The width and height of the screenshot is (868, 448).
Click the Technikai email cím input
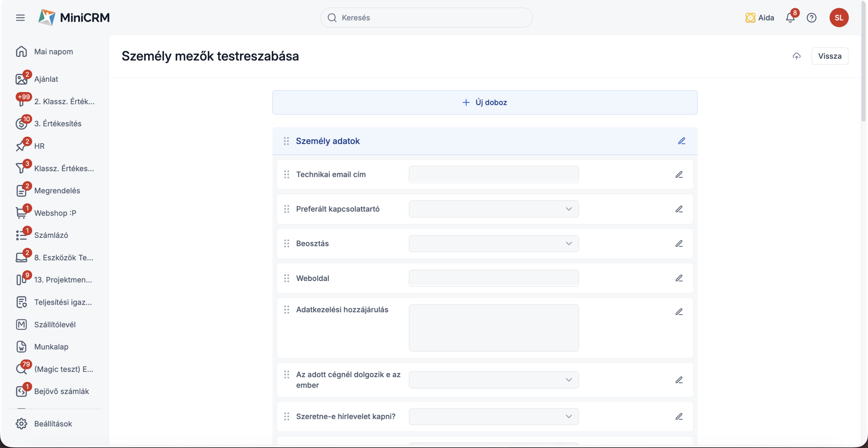494,175
